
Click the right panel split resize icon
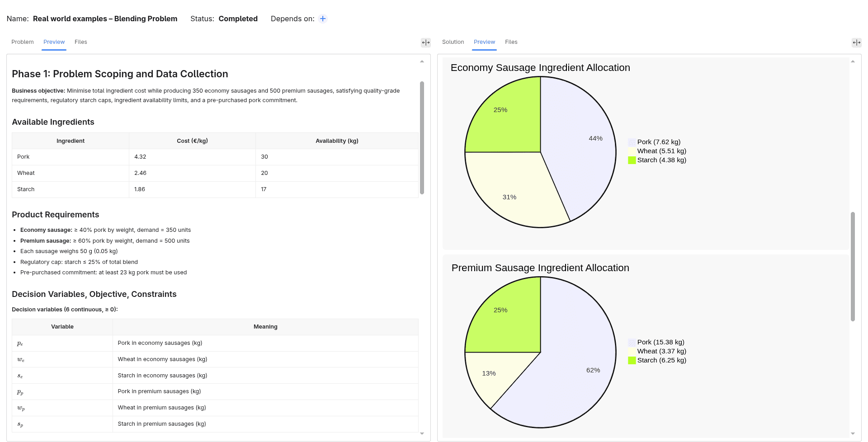point(857,42)
